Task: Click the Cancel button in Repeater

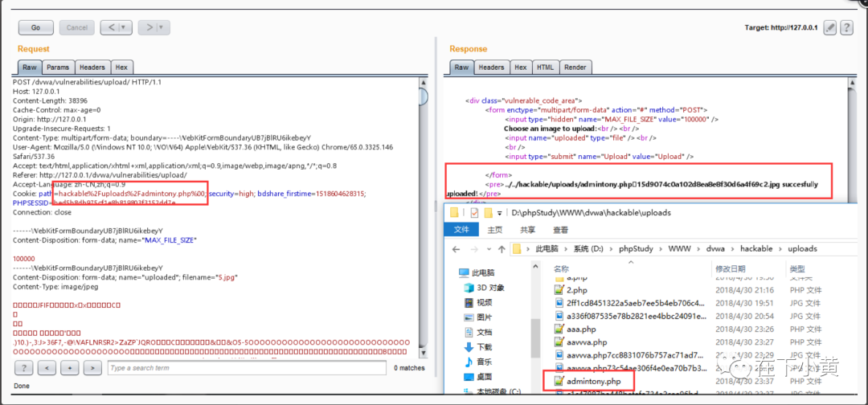Action: 77,27
